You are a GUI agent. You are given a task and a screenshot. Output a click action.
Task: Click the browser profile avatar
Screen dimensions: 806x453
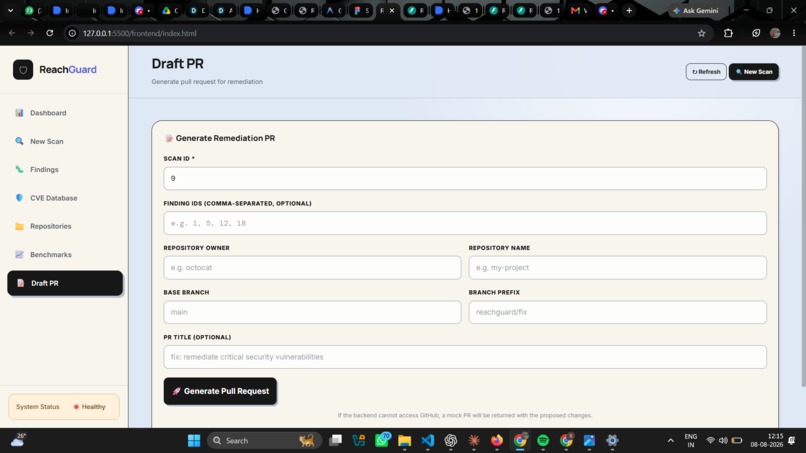coord(775,33)
